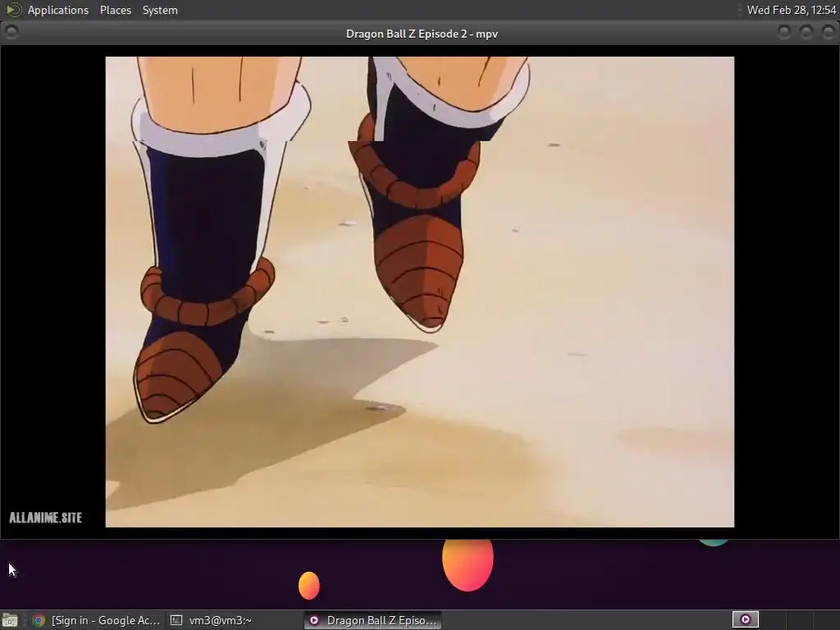Open the Applications menu

[58, 10]
